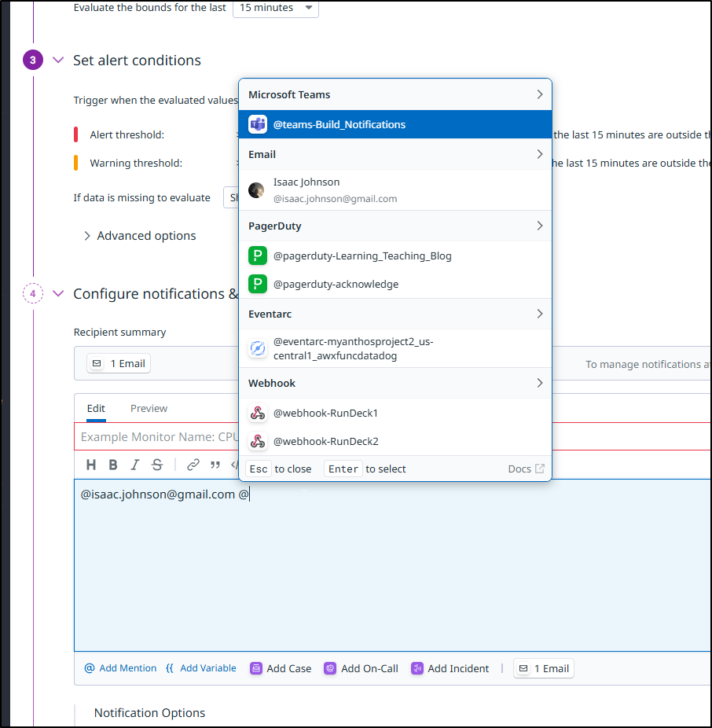
Task: Click the Docs external link icon
Action: pos(540,469)
